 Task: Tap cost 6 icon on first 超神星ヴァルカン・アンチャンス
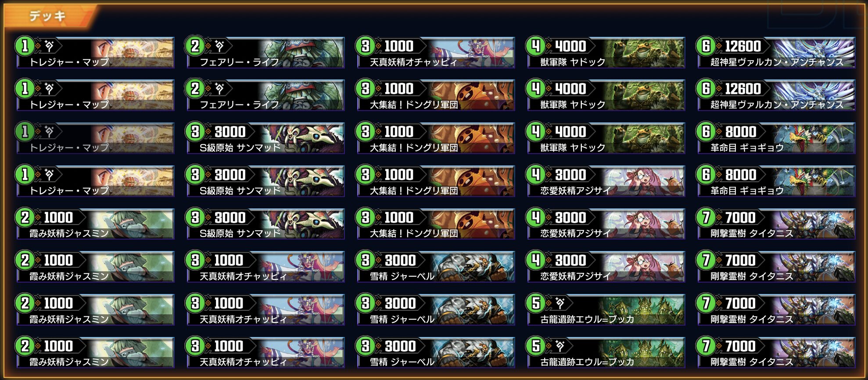coord(706,46)
